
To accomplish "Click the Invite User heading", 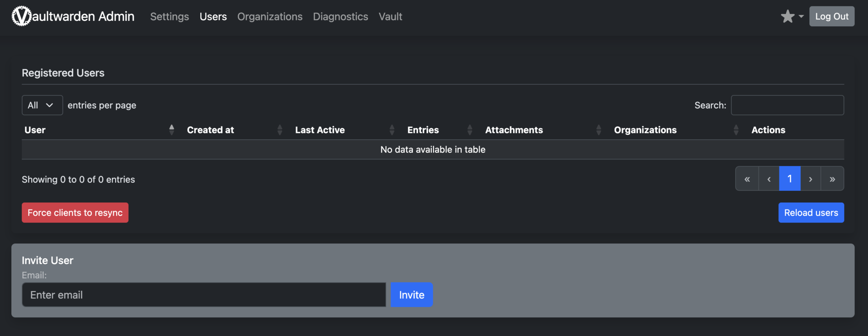I will (x=47, y=260).
